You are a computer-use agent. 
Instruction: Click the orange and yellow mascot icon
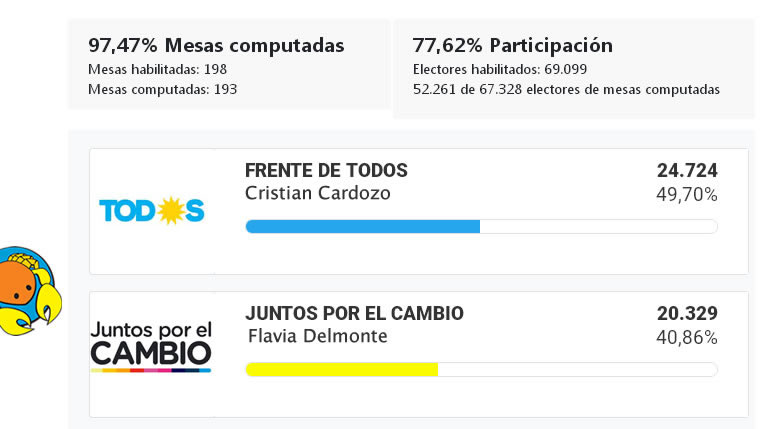pos(29,291)
